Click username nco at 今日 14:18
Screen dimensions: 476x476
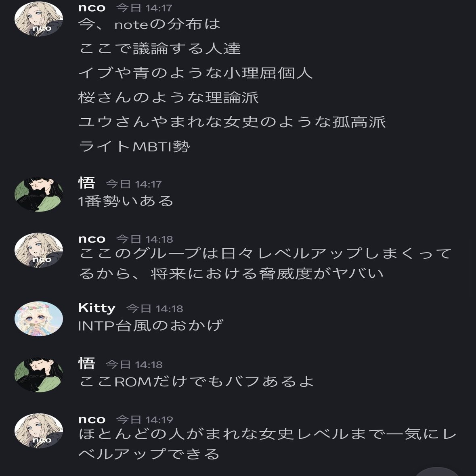[x=92, y=239]
